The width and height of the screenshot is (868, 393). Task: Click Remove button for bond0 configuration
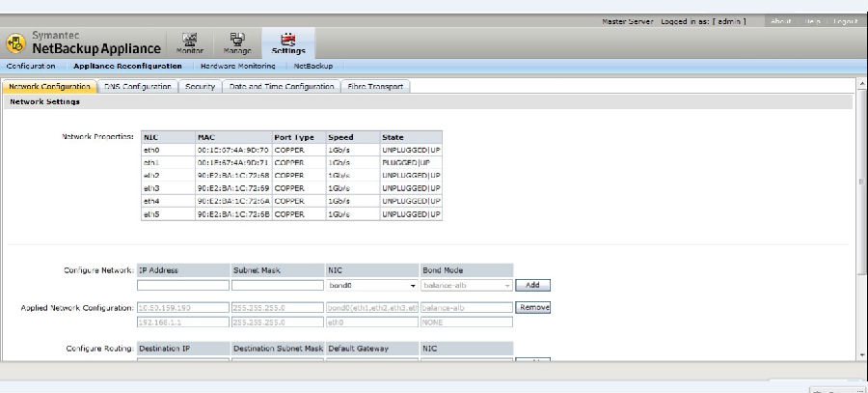(x=532, y=307)
